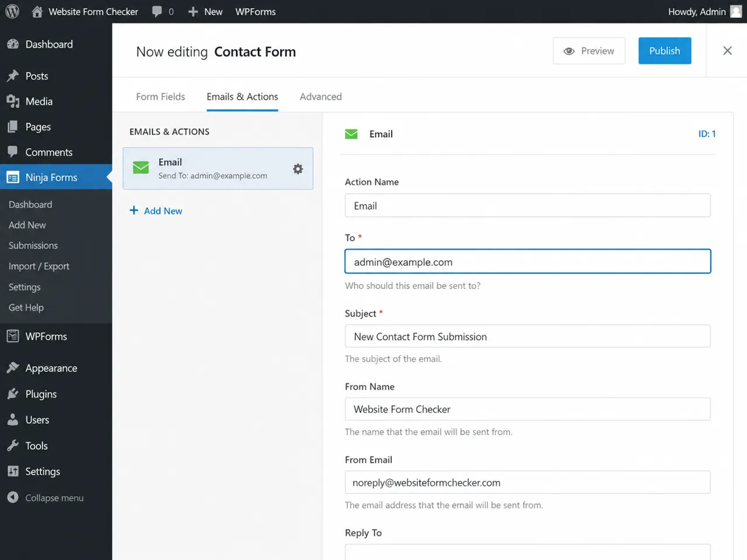This screenshot has width=747, height=560.
Task: Focus the From Name input field
Action: point(528,409)
